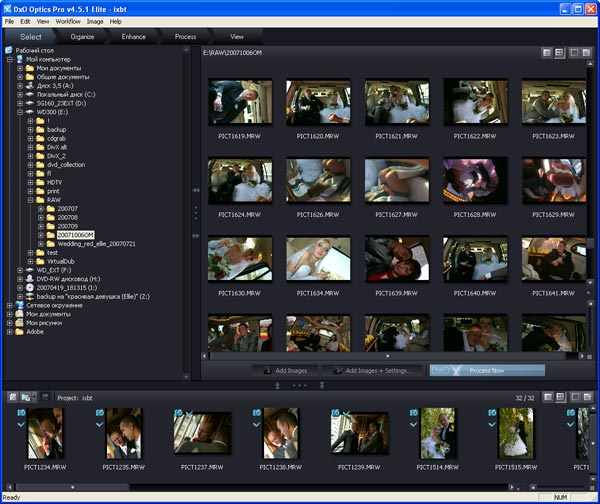Viewport: 600px width, 504px height.
Task: Click camera settings icon on PICT1234.MRW
Action: [x=21, y=413]
